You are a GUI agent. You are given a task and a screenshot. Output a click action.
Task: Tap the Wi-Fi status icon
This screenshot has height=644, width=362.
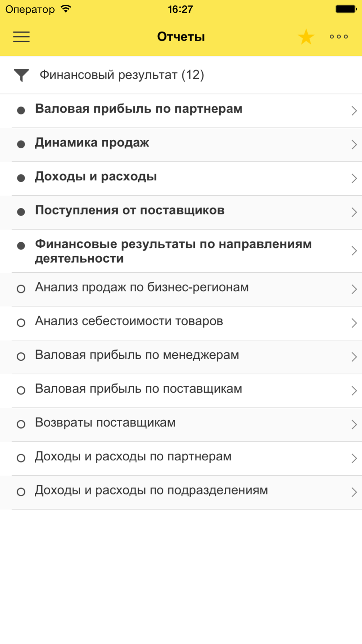point(66,9)
